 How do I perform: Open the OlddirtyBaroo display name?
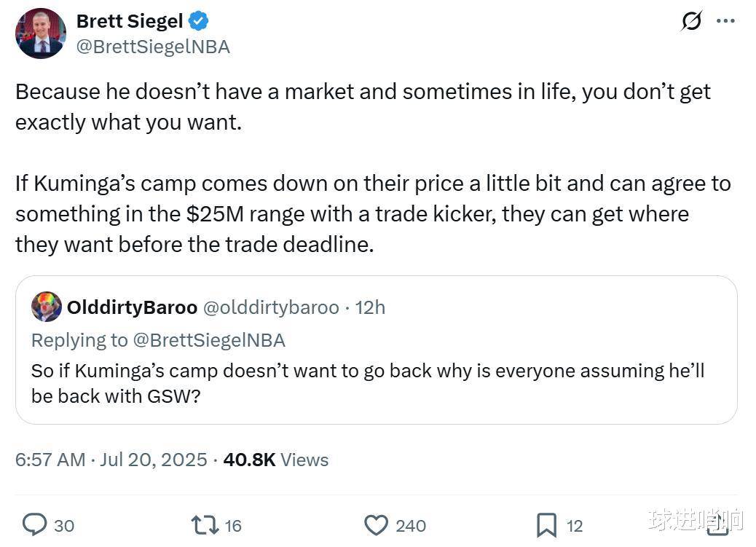(132, 307)
